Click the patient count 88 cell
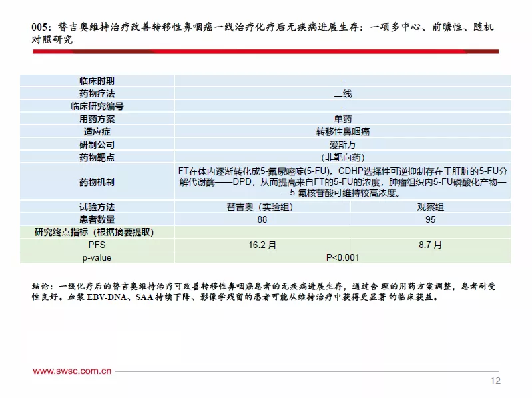The image size is (532, 398). pos(262,219)
